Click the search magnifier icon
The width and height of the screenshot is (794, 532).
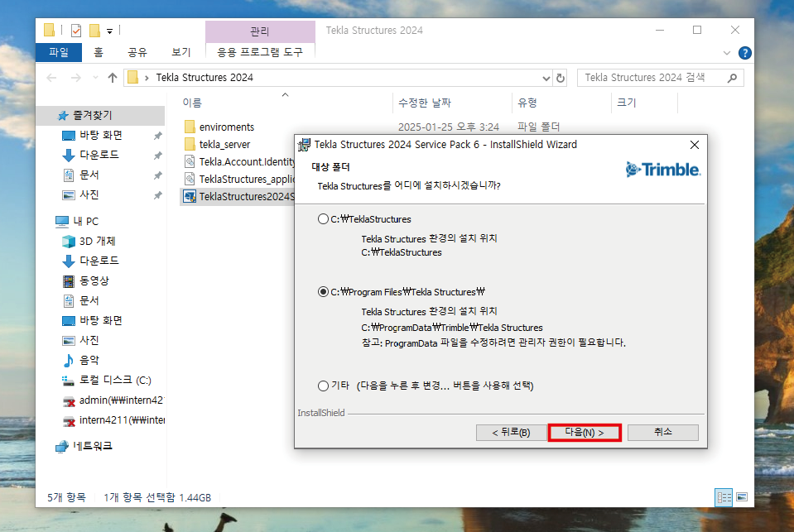[732, 78]
